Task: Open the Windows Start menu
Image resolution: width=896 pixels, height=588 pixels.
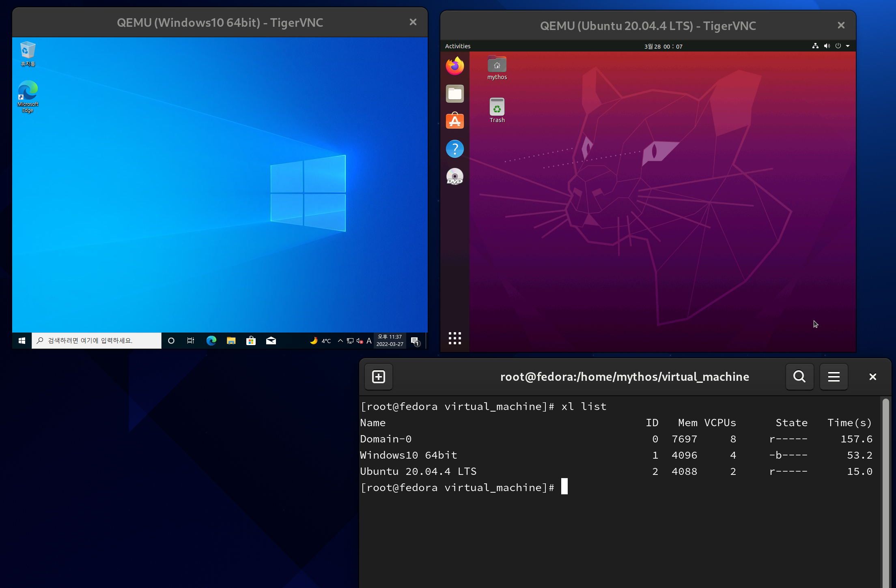Action: click(x=22, y=341)
